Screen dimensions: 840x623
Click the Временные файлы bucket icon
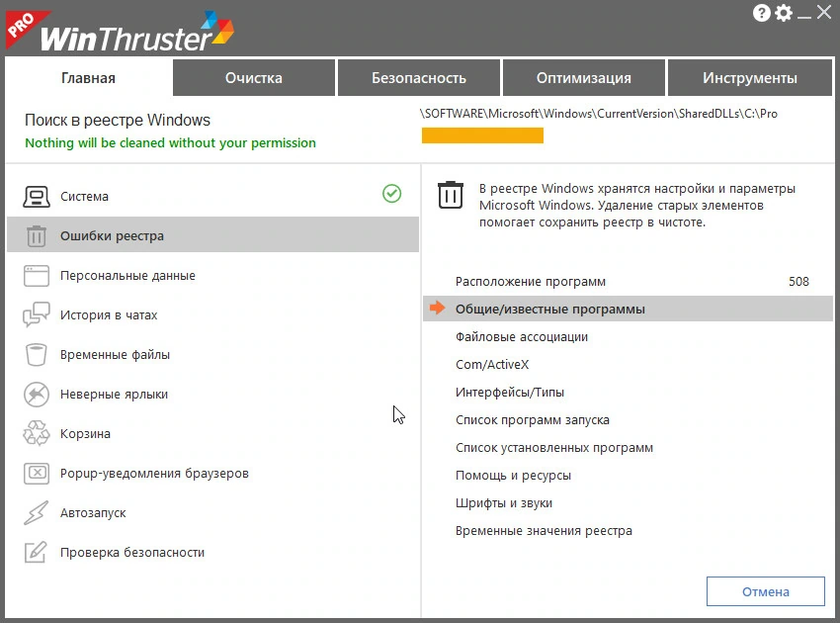coord(36,354)
